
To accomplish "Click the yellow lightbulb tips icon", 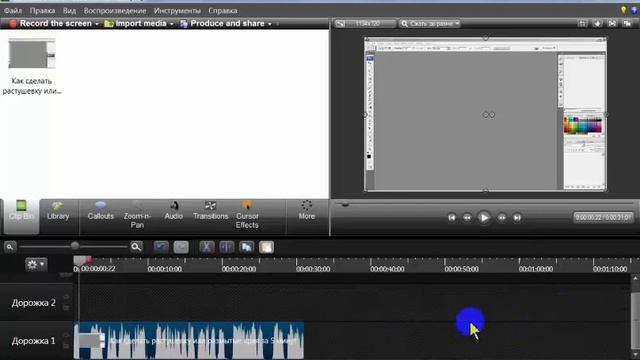I will pos(623,10).
